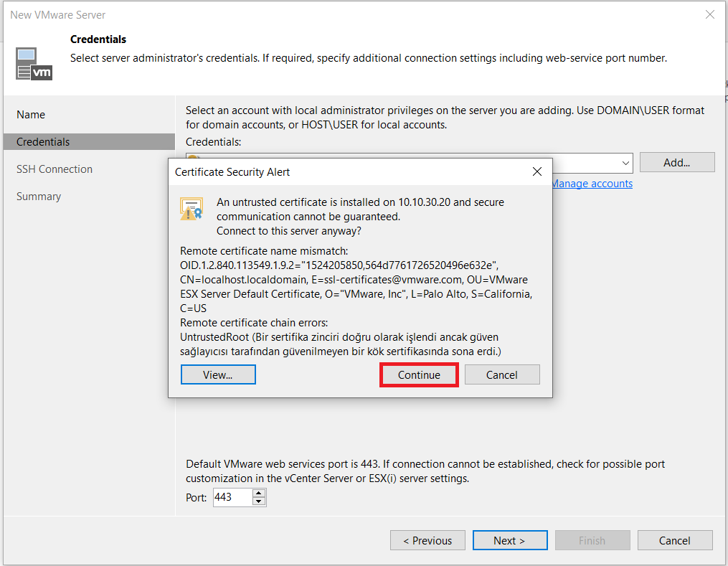The image size is (728, 566).
Task: Close the New VMware Server window
Action: [x=709, y=14]
